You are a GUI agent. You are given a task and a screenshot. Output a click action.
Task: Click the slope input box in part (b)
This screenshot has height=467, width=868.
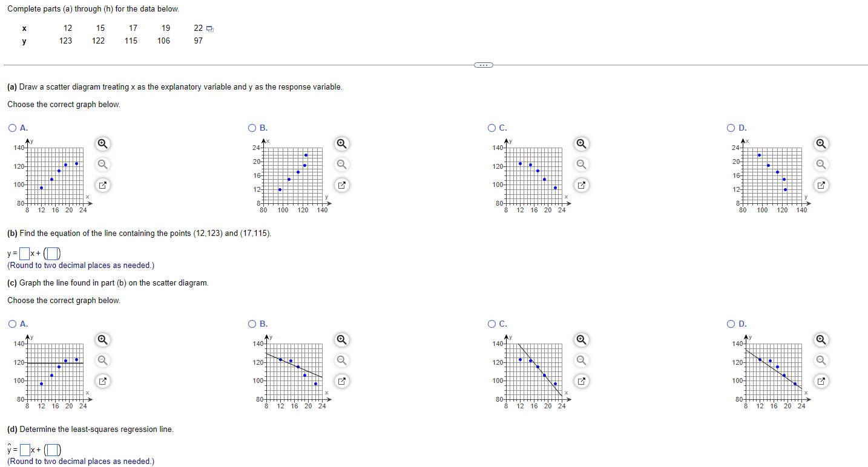(x=23, y=252)
